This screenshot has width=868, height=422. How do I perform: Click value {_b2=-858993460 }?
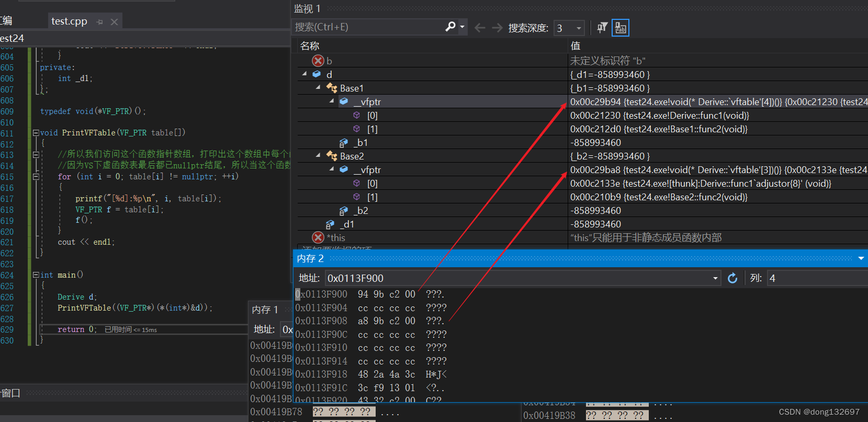[x=610, y=156]
